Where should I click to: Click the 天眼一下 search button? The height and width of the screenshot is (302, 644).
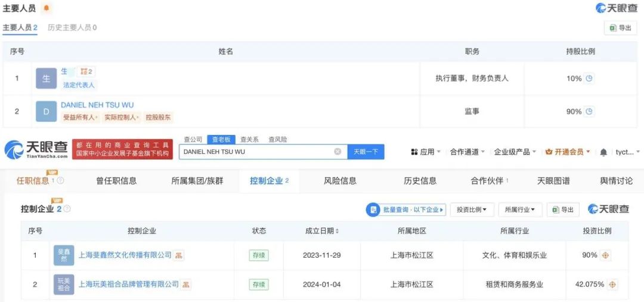click(366, 152)
